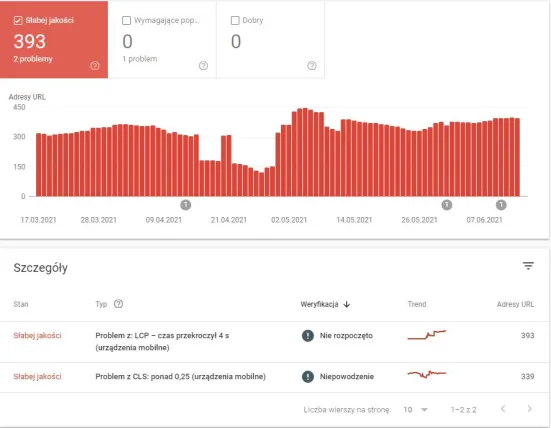Click the 339 URL count in table
This screenshot has height=428, width=551.
[527, 377]
